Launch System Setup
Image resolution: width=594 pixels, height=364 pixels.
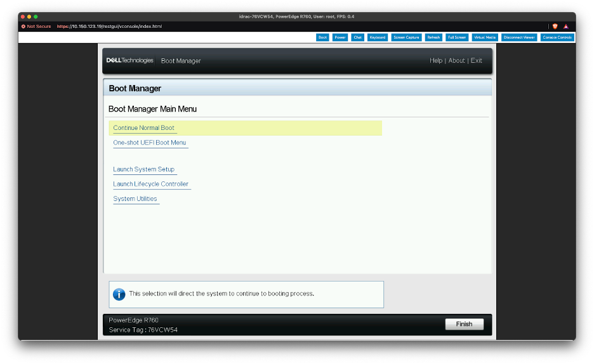tap(143, 169)
